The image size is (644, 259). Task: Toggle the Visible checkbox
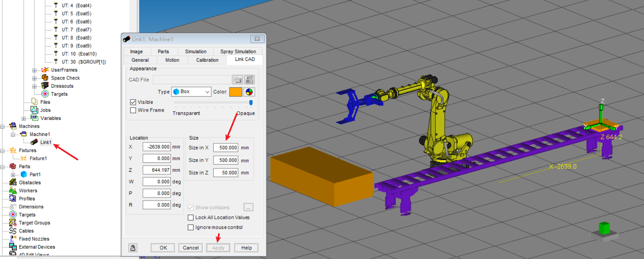pos(133,102)
